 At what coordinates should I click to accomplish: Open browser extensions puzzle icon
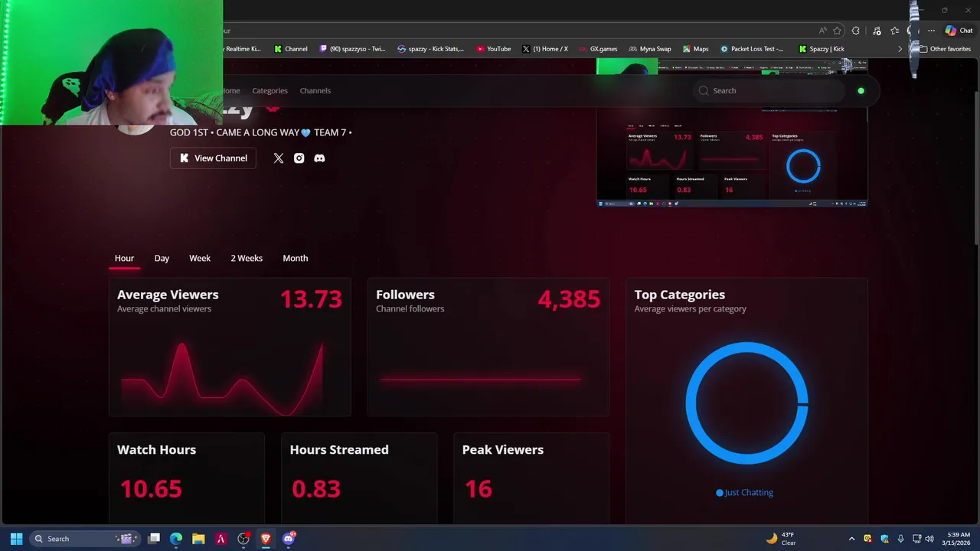click(856, 31)
